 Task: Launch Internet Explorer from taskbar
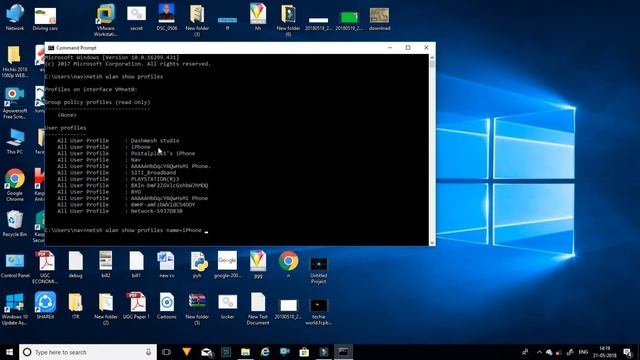coord(265,352)
